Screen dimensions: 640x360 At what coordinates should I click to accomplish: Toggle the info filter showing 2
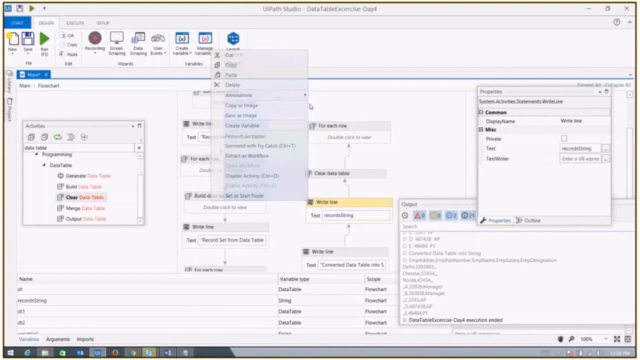point(451,216)
